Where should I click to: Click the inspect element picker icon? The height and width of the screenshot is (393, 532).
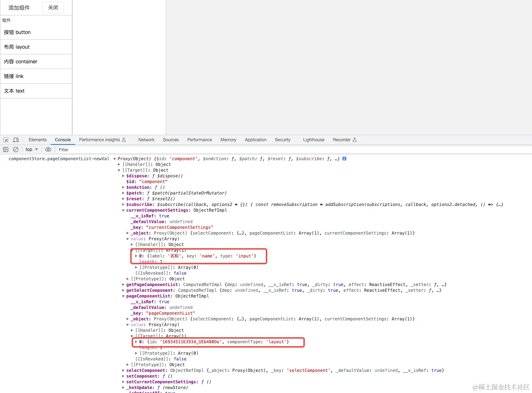point(6,140)
